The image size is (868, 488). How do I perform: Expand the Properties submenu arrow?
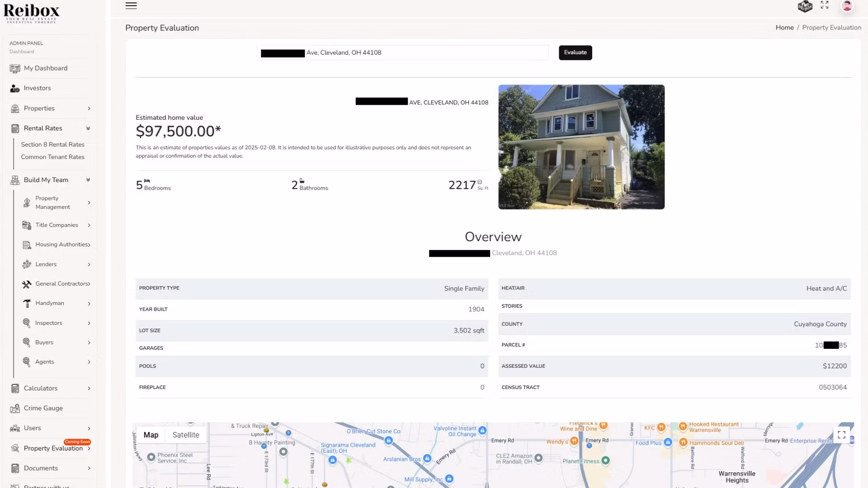click(89, 108)
